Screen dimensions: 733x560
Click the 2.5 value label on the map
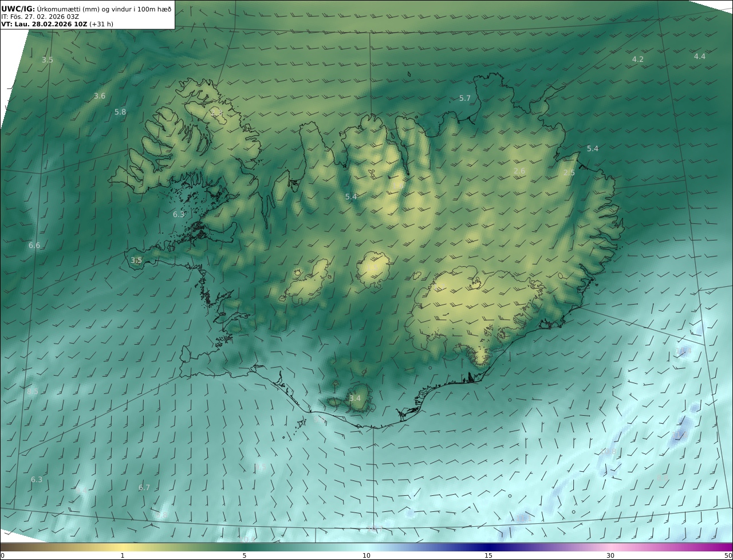[569, 173]
